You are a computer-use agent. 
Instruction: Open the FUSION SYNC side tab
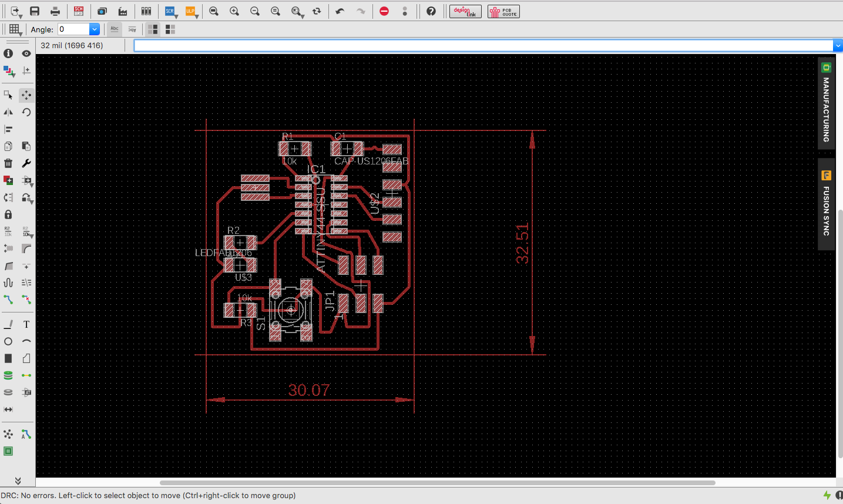826,204
